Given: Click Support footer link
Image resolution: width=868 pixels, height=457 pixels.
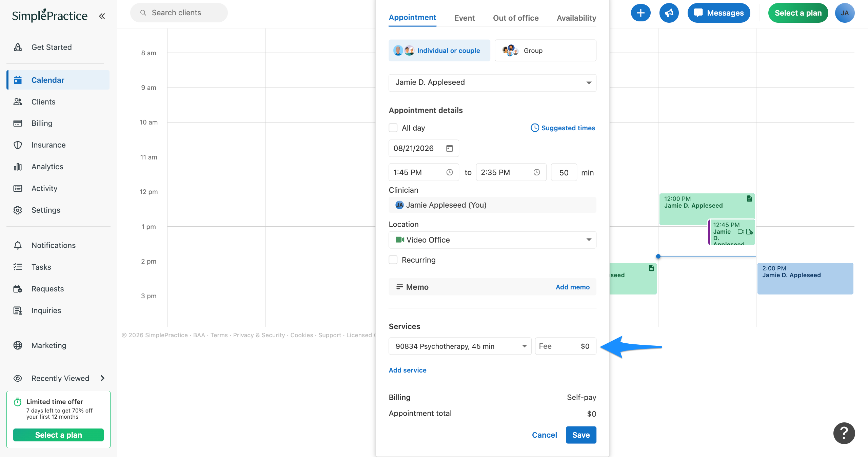Looking at the screenshot, I should click(x=330, y=335).
